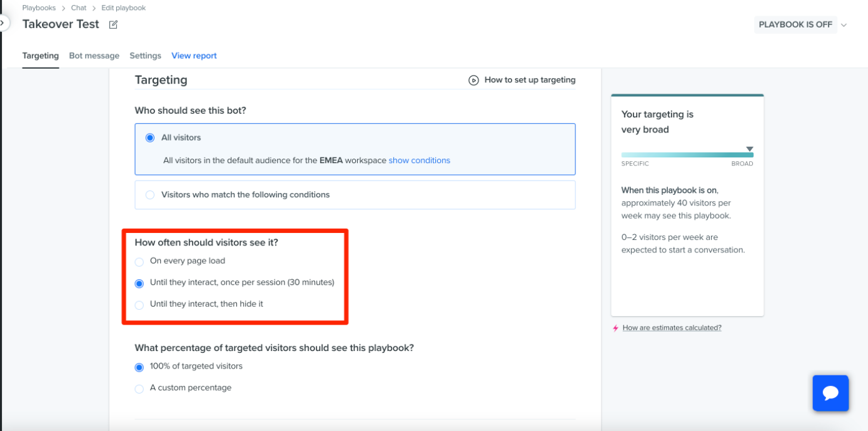Click the show conditions link

[x=419, y=161]
